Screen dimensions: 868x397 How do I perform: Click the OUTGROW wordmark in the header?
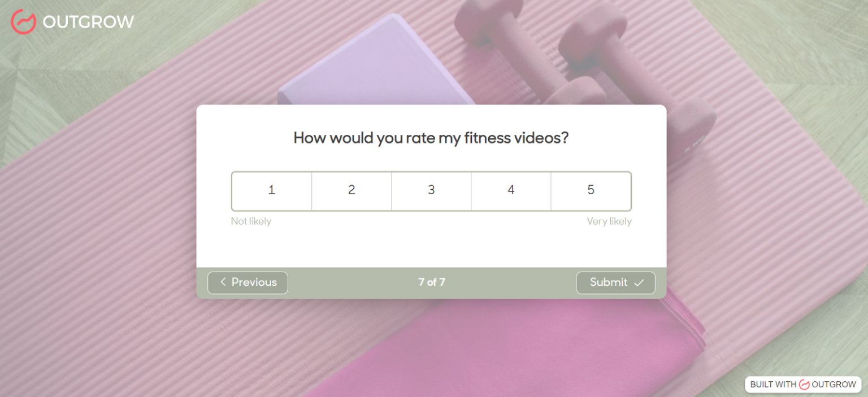tap(88, 22)
